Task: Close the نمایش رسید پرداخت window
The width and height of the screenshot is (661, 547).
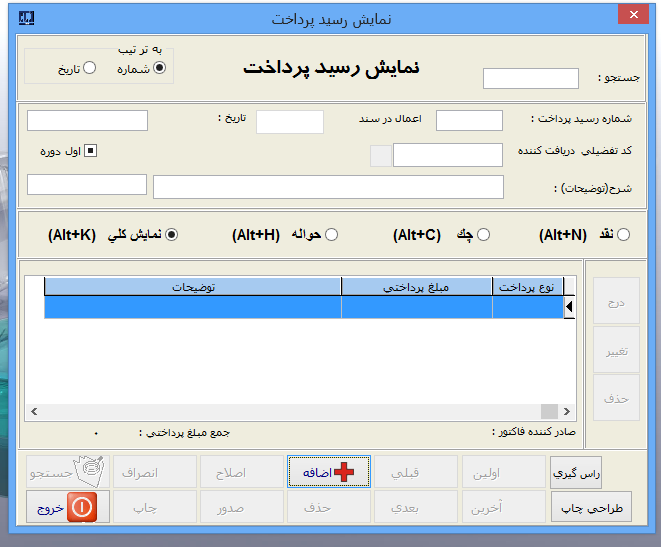Action: [x=633, y=14]
